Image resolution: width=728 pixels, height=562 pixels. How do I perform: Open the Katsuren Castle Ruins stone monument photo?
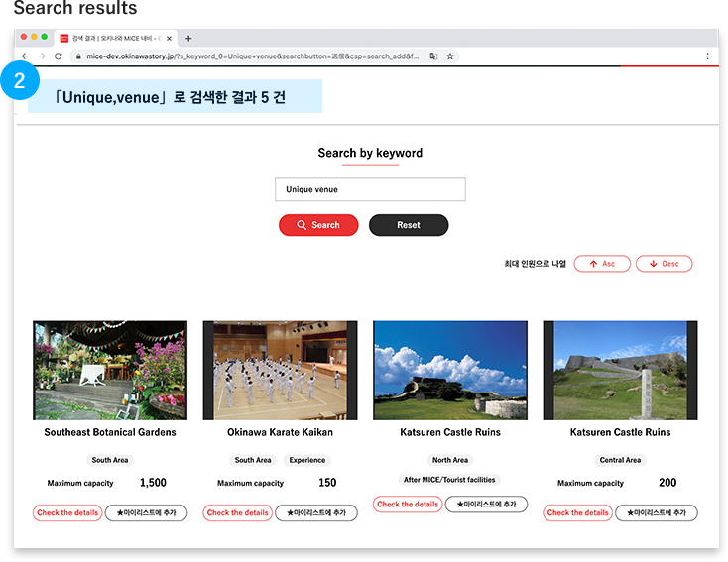point(620,371)
